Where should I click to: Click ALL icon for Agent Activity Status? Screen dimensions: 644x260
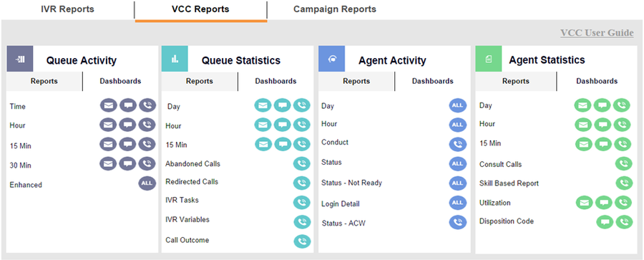point(457,164)
